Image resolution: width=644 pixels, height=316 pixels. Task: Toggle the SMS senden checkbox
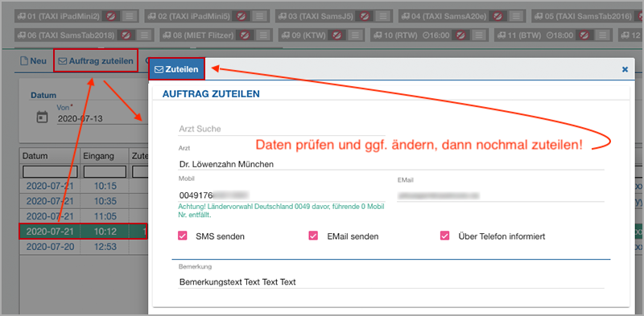click(x=183, y=236)
